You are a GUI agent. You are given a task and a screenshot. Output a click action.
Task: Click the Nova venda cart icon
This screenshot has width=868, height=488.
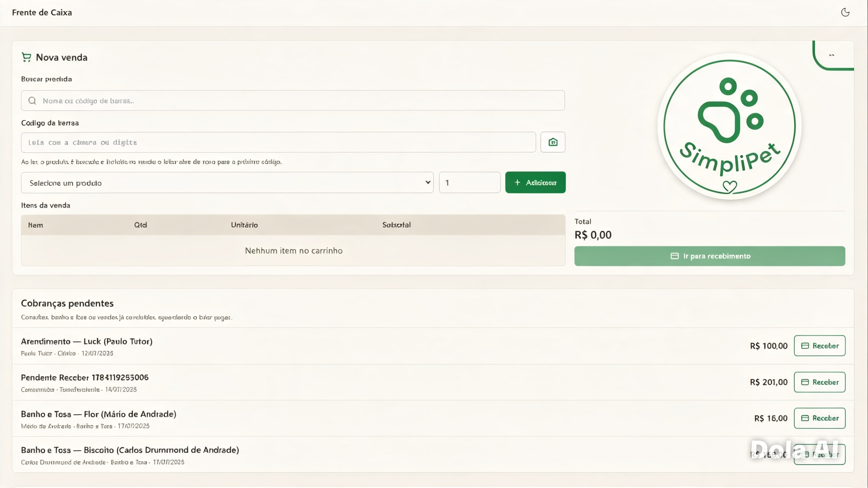26,57
